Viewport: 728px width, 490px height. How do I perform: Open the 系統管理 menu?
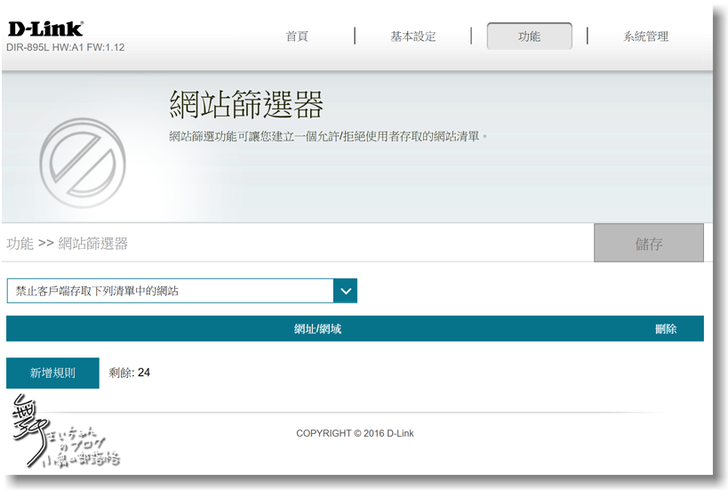645,36
